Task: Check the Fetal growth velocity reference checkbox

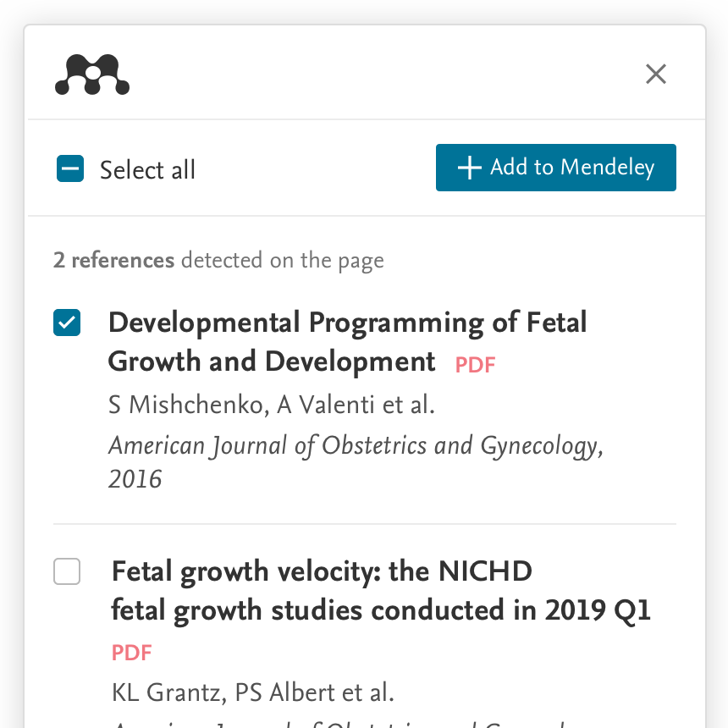Action: (x=67, y=571)
